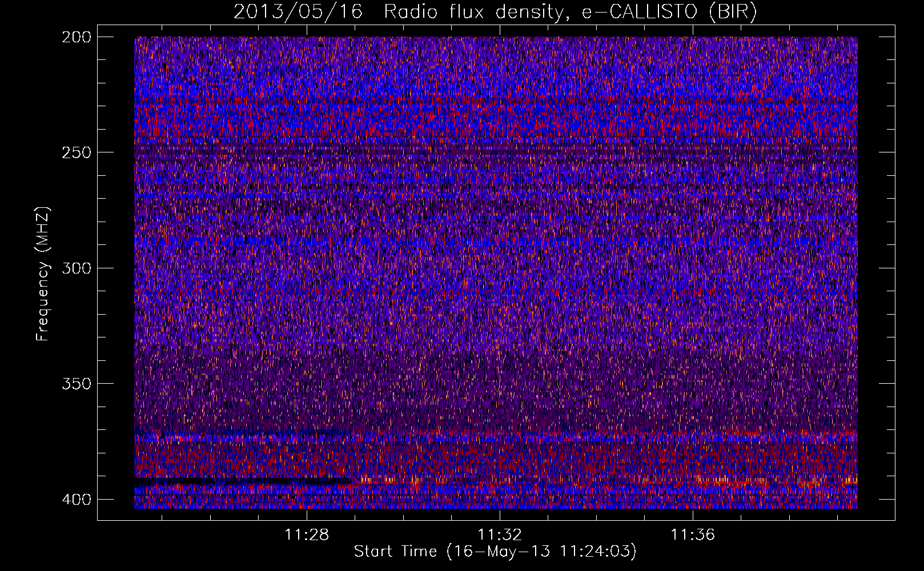Click the 250 frequency tick label

[x=76, y=152]
